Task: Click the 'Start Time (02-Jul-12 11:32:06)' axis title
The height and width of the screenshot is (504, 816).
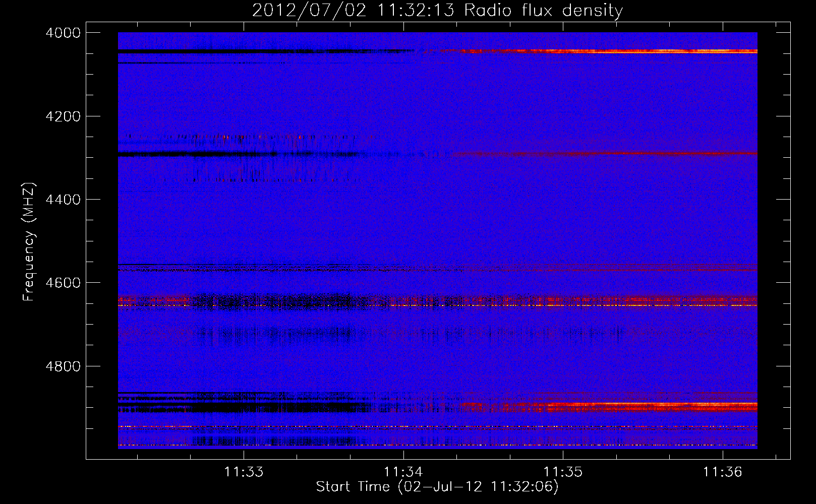Action: pos(437,487)
